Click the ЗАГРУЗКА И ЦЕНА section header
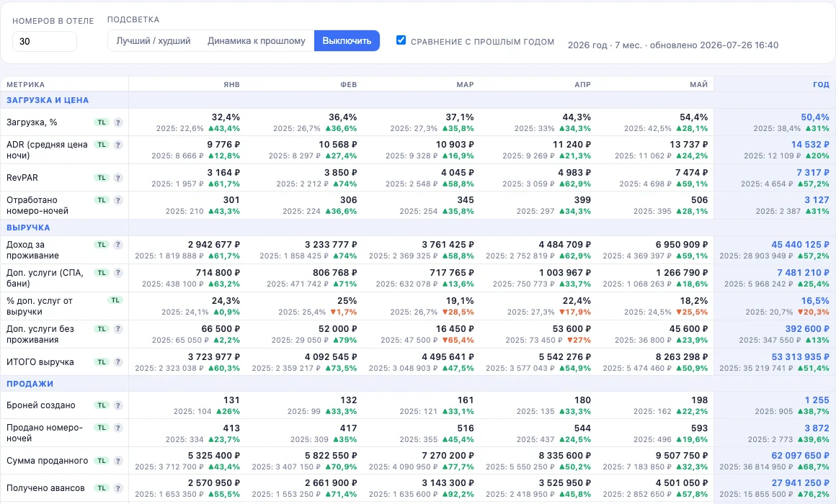The width and height of the screenshot is (836, 504). pos(48,100)
